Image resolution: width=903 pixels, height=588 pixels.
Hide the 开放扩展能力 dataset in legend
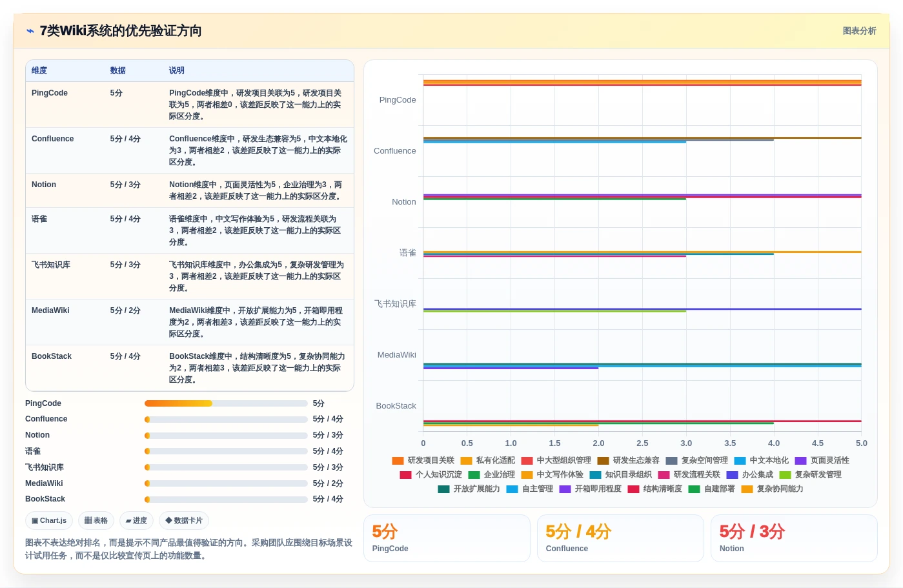click(x=469, y=489)
